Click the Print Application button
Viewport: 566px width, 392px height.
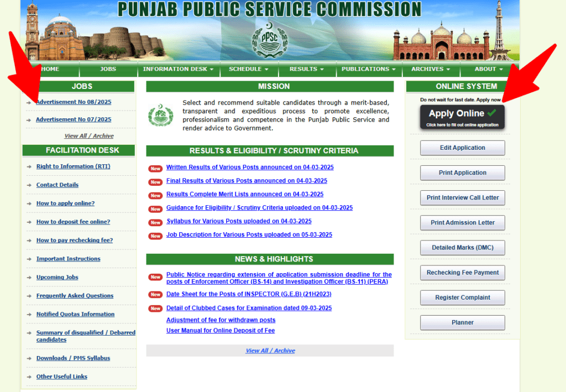click(463, 173)
